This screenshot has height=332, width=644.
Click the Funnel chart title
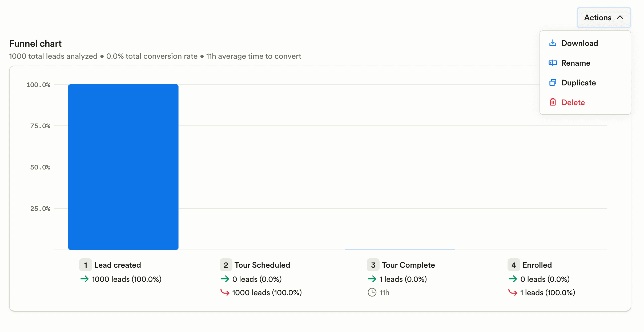(x=35, y=43)
